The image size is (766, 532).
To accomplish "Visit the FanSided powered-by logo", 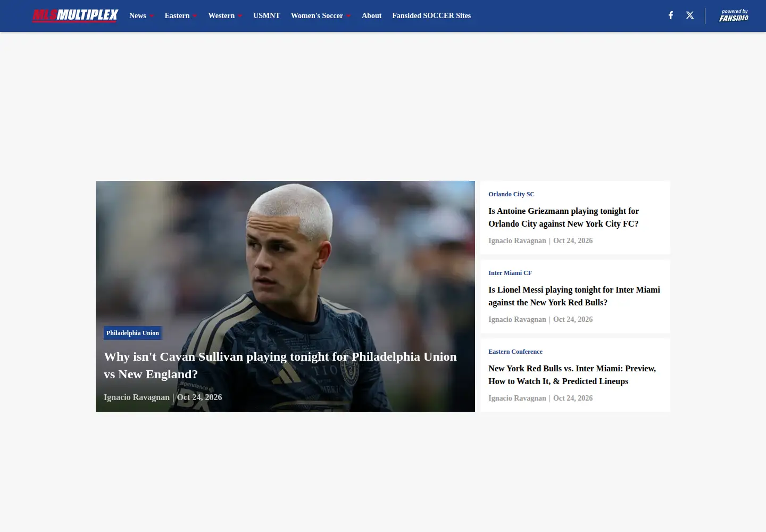I will (x=734, y=15).
